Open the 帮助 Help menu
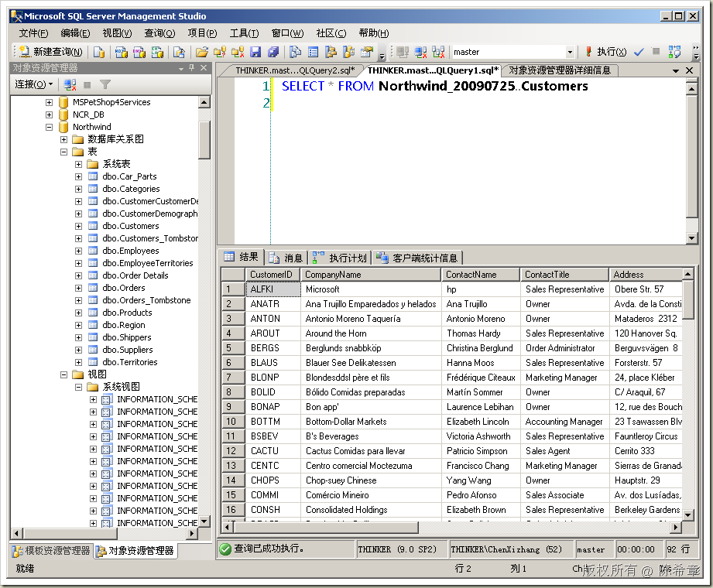 tap(374, 33)
